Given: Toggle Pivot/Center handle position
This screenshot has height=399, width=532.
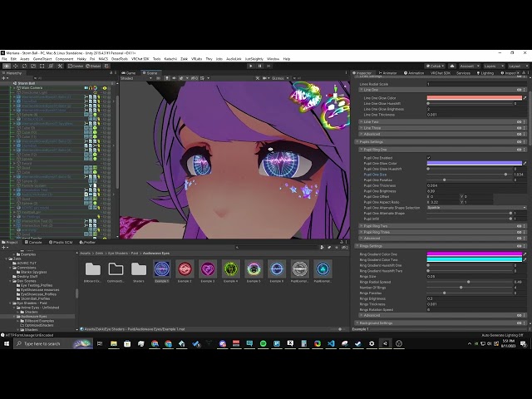Looking at the screenshot, I should [x=76, y=66].
